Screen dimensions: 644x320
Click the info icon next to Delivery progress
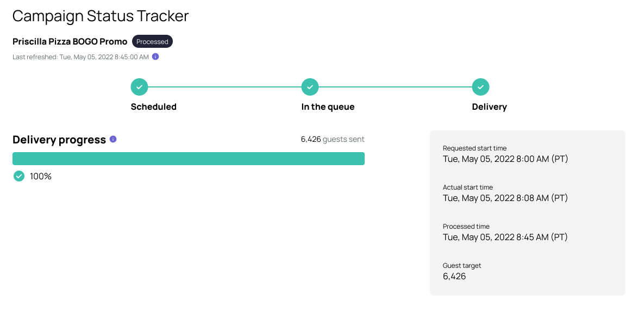113,139
